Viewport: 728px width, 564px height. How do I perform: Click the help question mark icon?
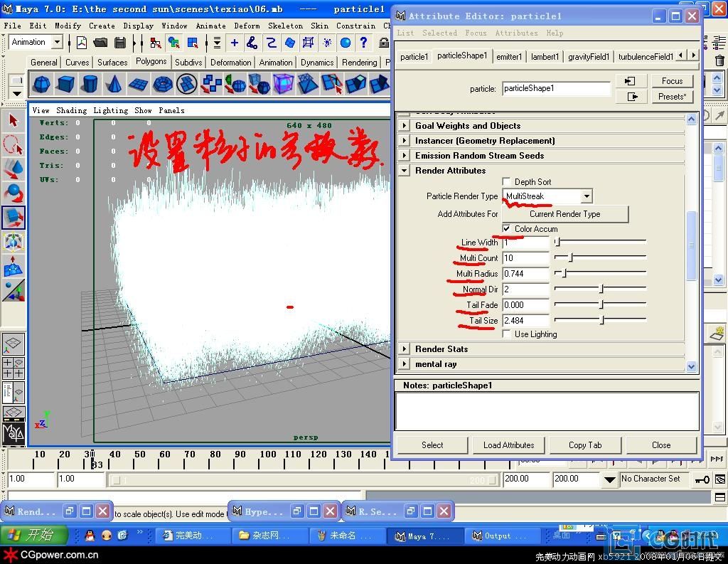pyautogui.click(x=364, y=43)
